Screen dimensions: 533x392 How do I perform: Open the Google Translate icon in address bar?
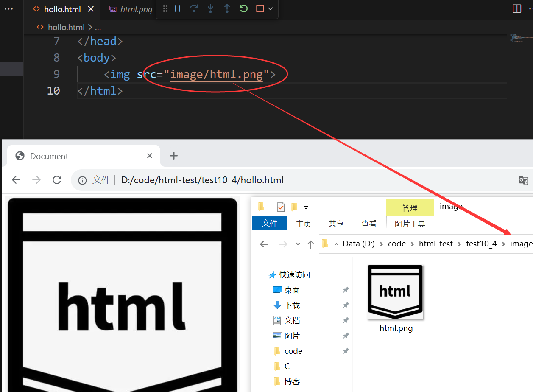tap(523, 180)
